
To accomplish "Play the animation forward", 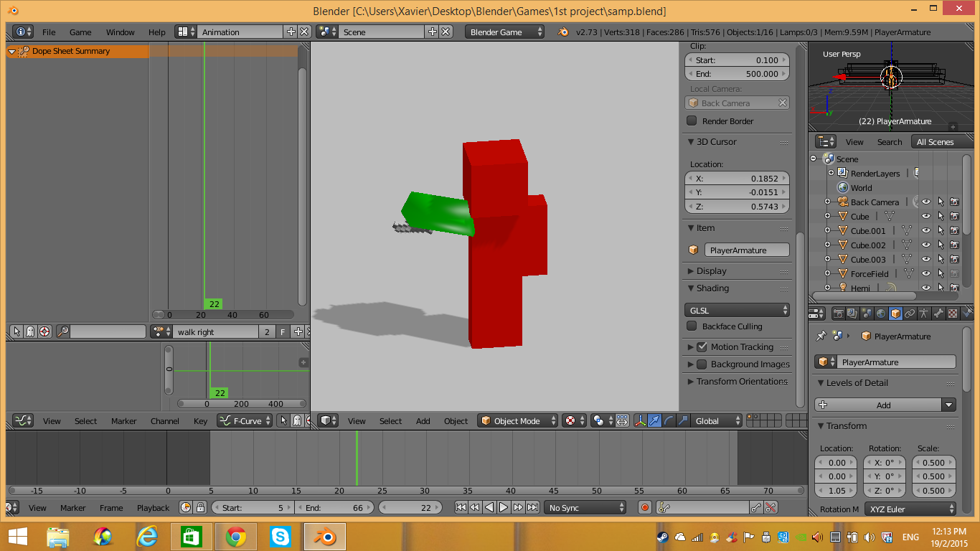I will [504, 507].
